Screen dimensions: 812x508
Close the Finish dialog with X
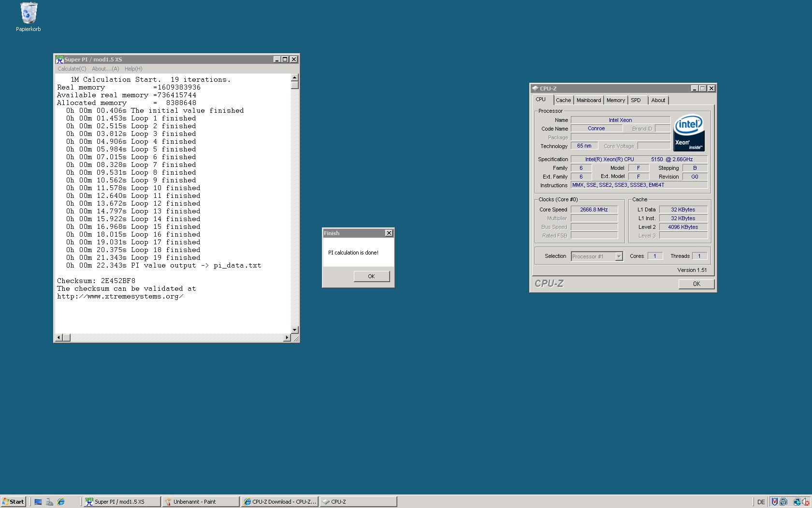point(389,233)
